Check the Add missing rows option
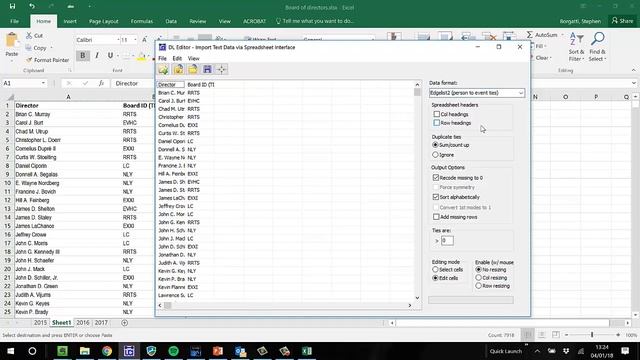The width and height of the screenshot is (640, 360). (436, 217)
